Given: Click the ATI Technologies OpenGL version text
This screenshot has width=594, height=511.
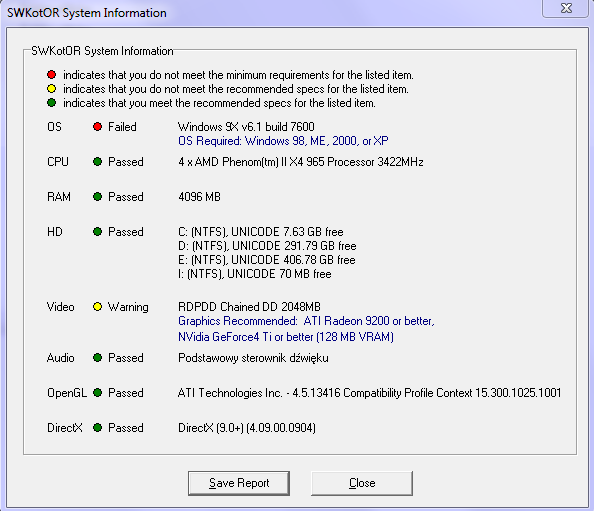Looking at the screenshot, I should (369, 393).
